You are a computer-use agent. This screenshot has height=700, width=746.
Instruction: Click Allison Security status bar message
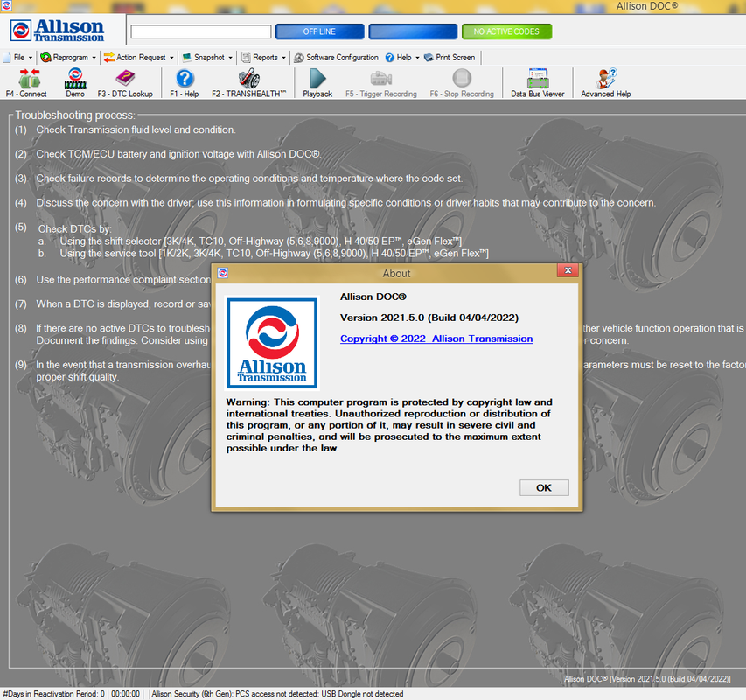click(x=277, y=694)
